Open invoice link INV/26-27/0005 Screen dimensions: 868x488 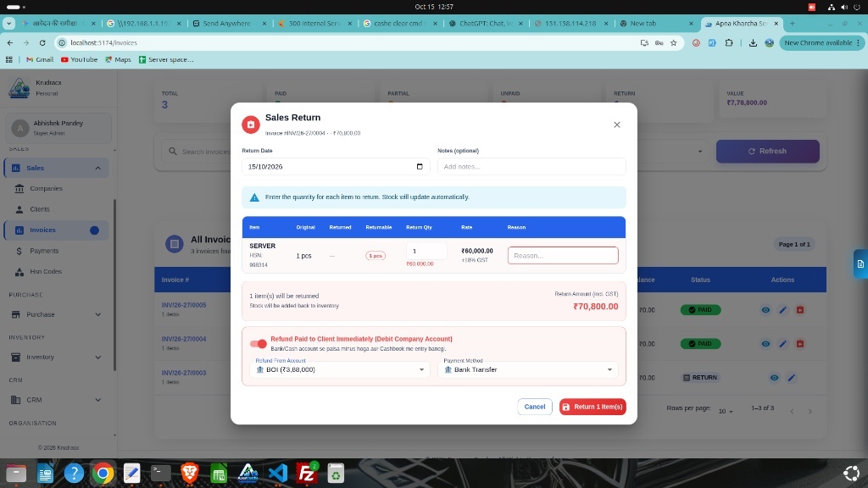[x=184, y=305]
